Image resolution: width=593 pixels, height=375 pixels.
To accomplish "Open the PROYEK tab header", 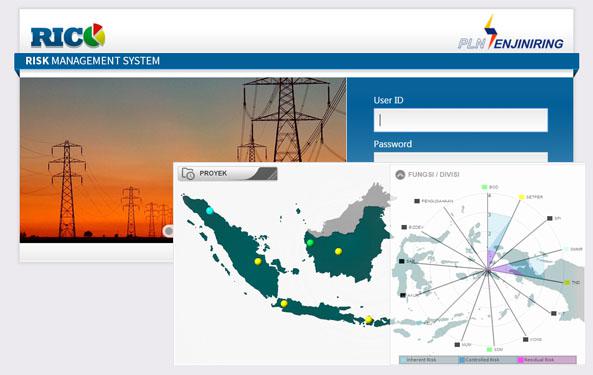I will point(228,174).
